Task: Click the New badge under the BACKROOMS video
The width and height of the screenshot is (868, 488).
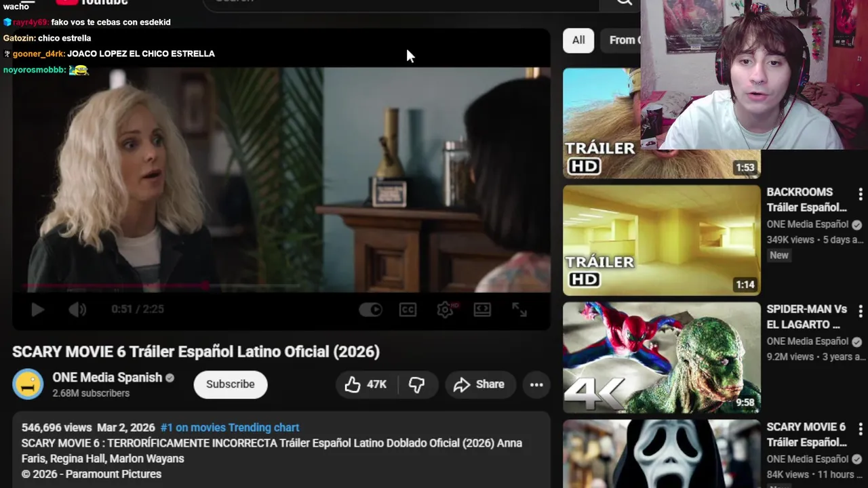Action: [779, 256]
